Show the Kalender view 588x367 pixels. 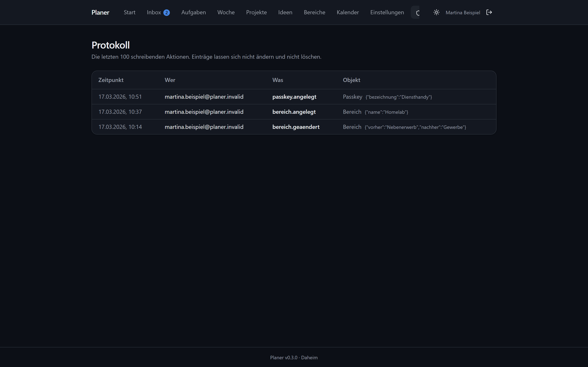[x=348, y=12]
